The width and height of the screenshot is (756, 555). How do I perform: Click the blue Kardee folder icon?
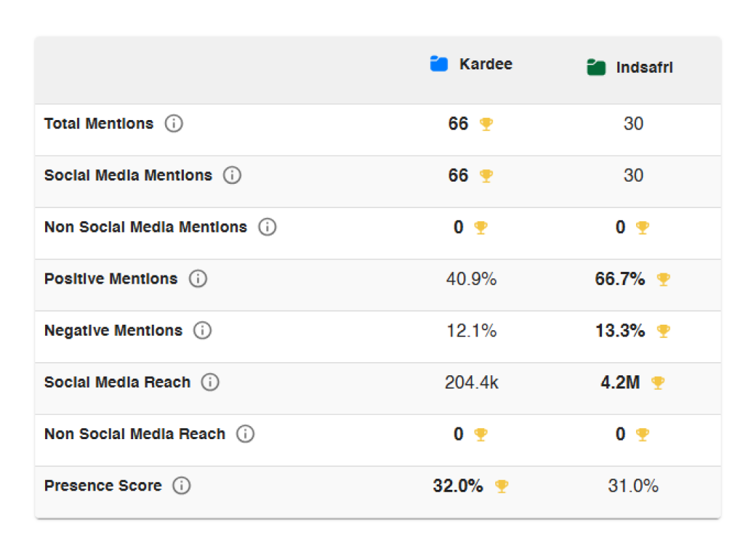point(439,64)
